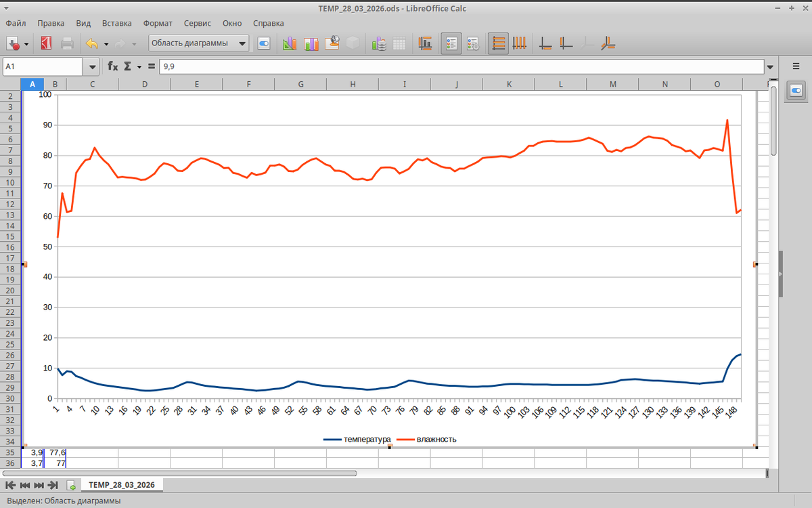Open the Правка menu
Screen dimensions: 812x508
51,23
